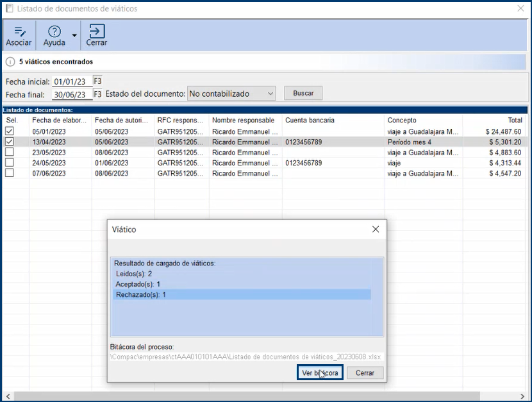The width and height of the screenshot is (532, 402).
Task: Open the Estado del documento dropdown
Action: [x=231, y=94]
